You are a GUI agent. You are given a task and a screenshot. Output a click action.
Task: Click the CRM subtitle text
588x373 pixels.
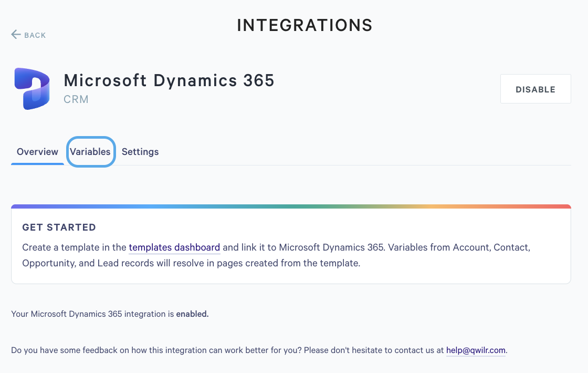76,99
